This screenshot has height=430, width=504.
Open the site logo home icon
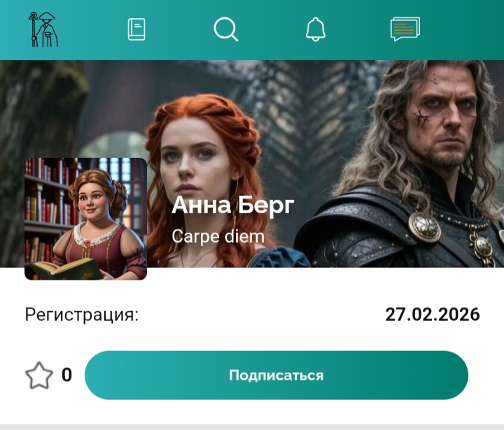[x=43, y=29]
